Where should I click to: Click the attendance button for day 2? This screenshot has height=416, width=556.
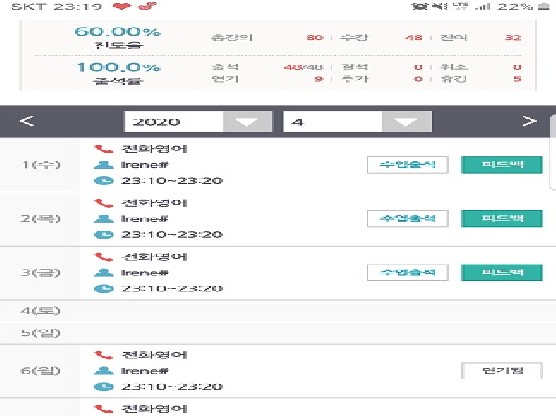[407, 218]
